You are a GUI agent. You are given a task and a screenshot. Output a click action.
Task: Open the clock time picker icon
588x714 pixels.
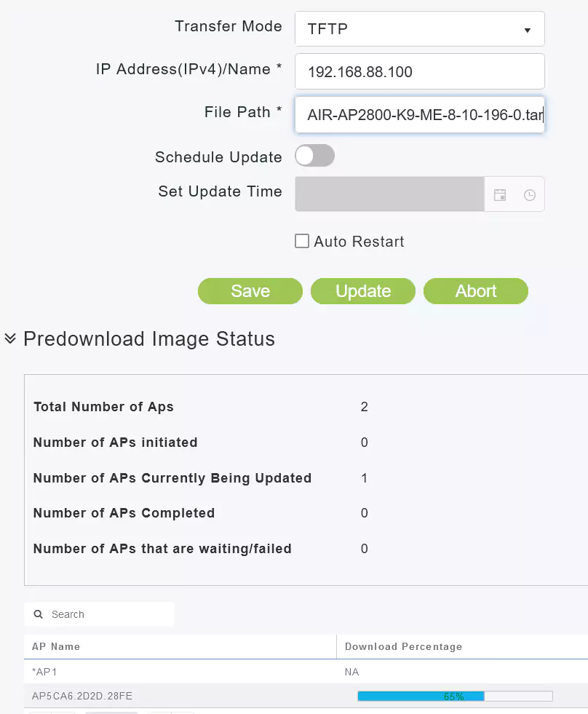tap(530, 195)
